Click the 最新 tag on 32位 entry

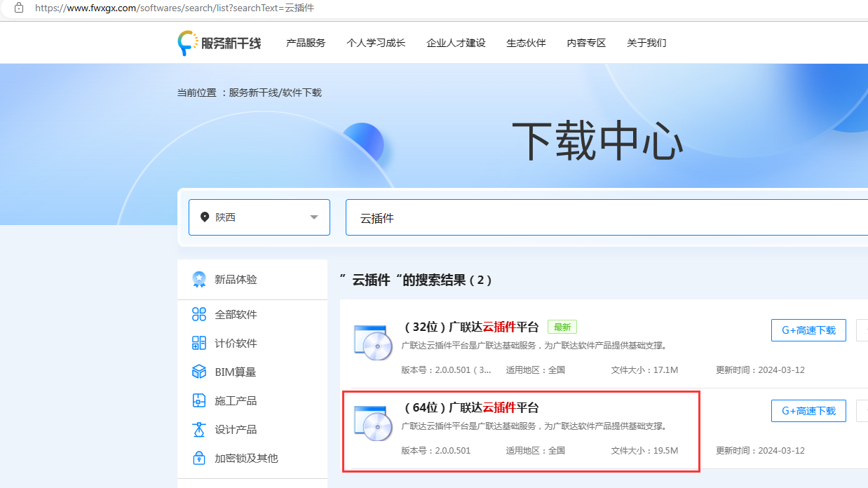[562, 327]
